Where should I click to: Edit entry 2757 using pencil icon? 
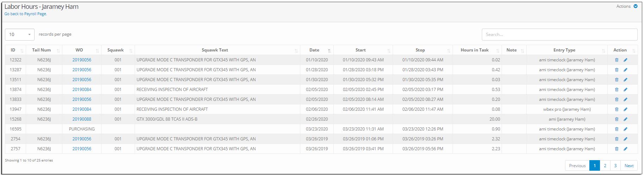[625, 149]
